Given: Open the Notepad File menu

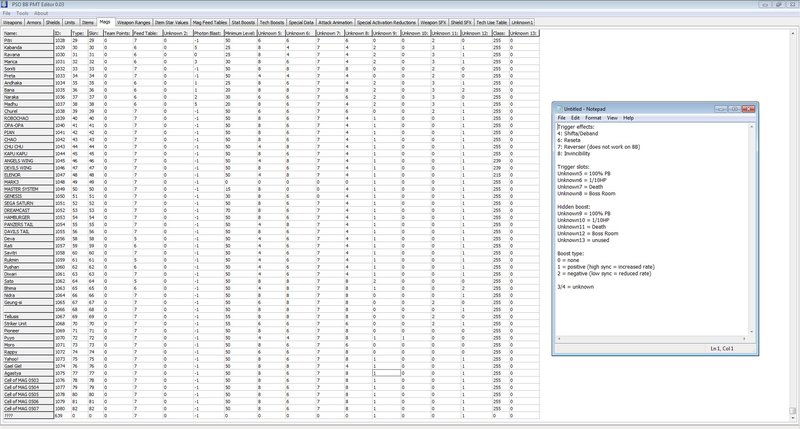Looking at the screenshot, I should (x=561, y=118).
